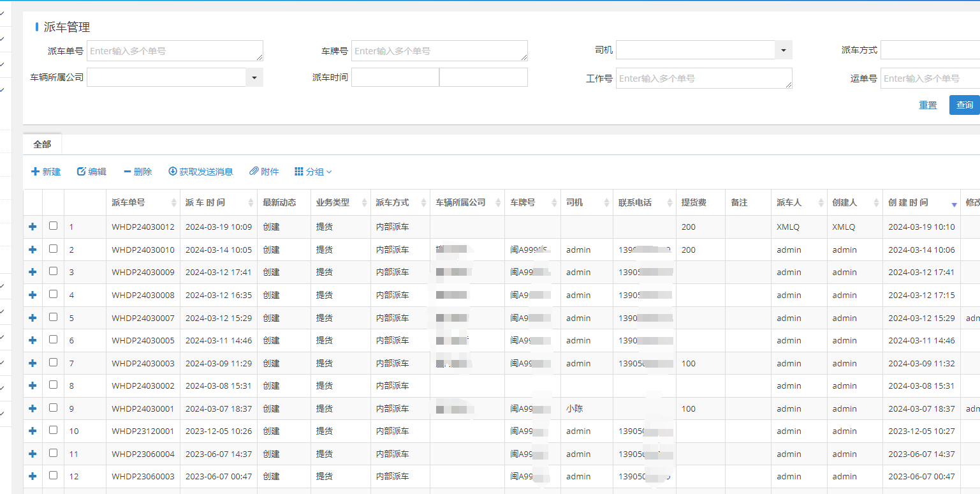Focus the 派车单号 input field
Screen dimensions: 980x494
[x=174, y=51]
